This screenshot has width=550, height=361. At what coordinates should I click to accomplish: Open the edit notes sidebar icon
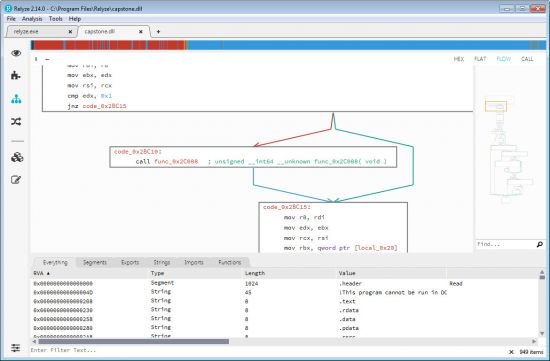point(16,180)
